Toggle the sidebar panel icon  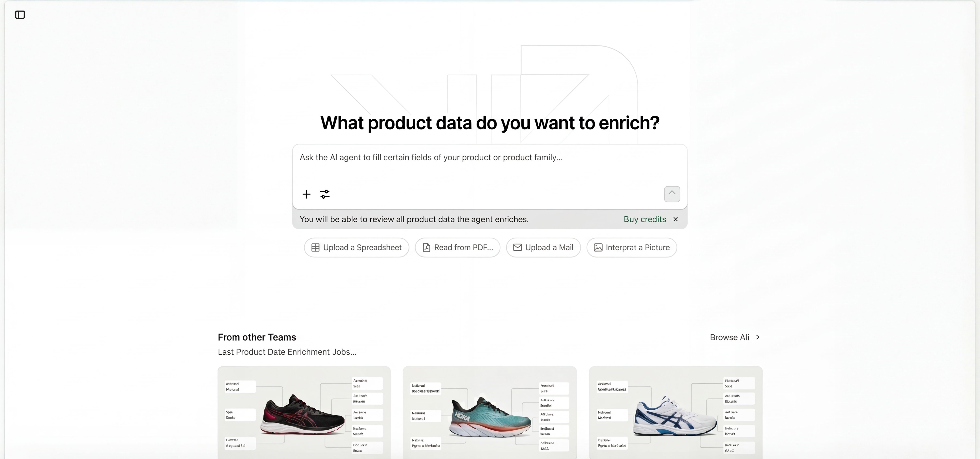click(20, 15)
